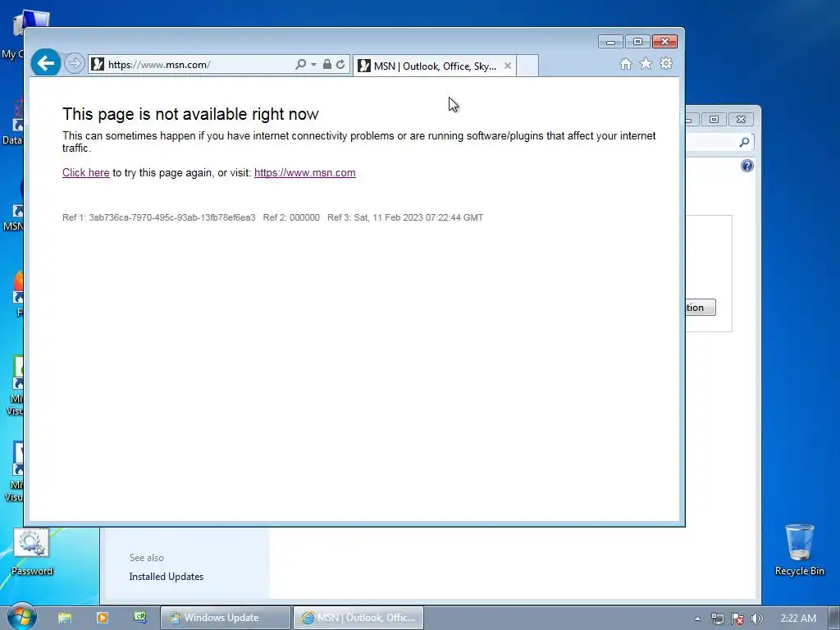Switch to Windows Update taskbar button

coord(226,618)
